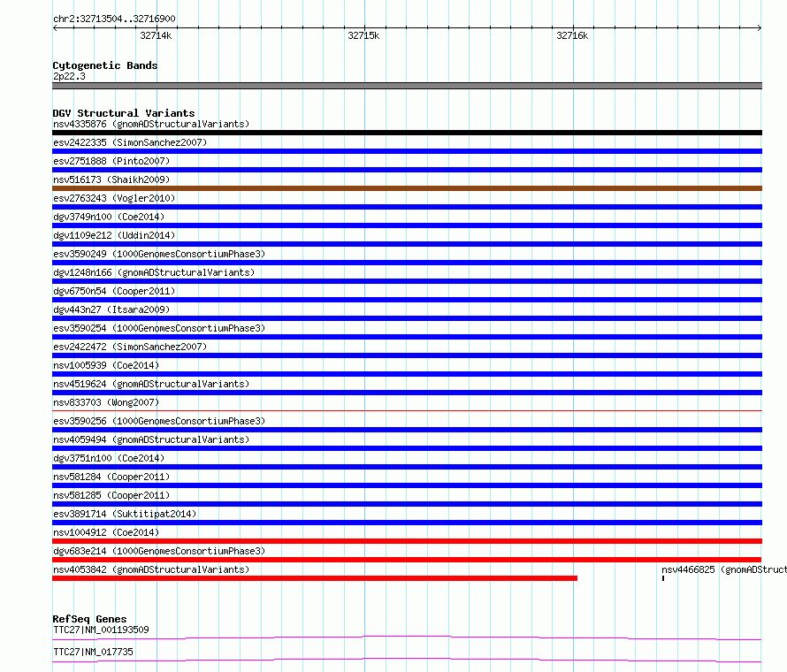Viewport: 787px width, 672px height.
Task: Open variant nsv1005939 (Coe2014)
Action: (106, 365)
